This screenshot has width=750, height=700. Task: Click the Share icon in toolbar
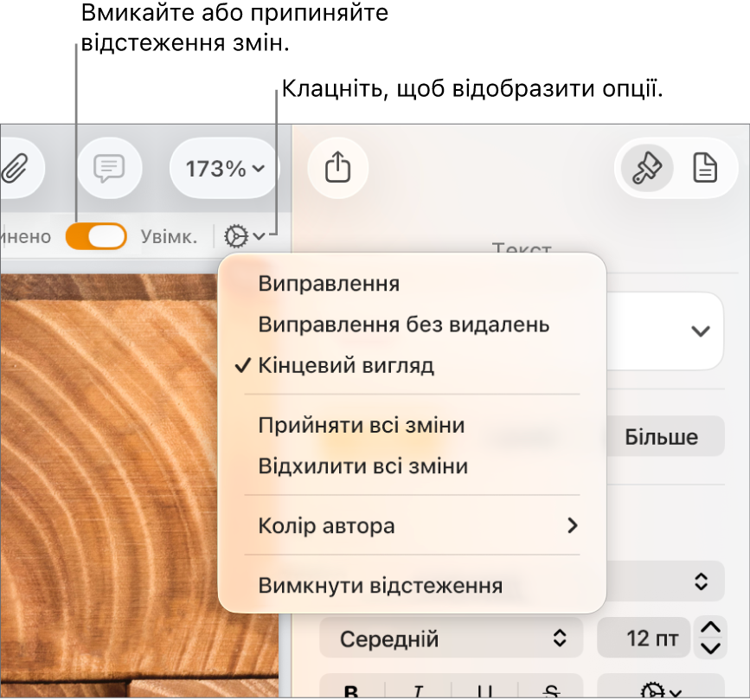pos(337,168)
